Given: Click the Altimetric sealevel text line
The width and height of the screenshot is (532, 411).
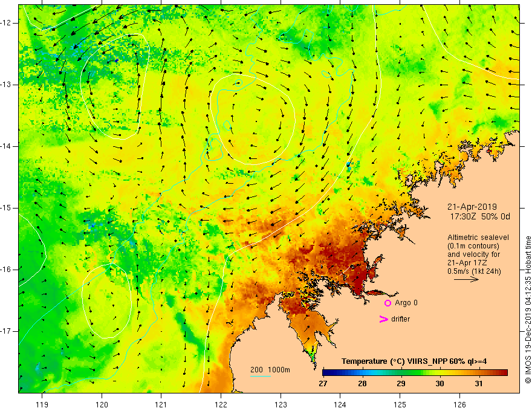Looking at the screenshot, I should [x=478, y=238].
